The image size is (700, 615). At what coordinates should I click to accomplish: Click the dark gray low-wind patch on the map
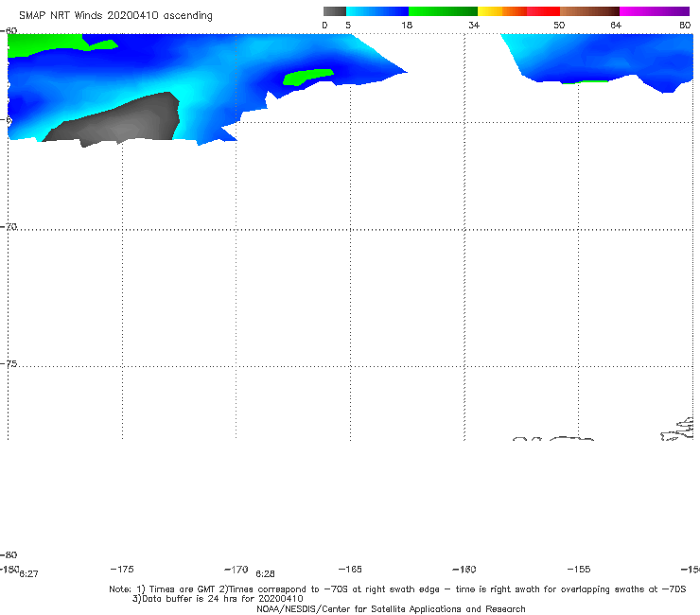[120, 123]
